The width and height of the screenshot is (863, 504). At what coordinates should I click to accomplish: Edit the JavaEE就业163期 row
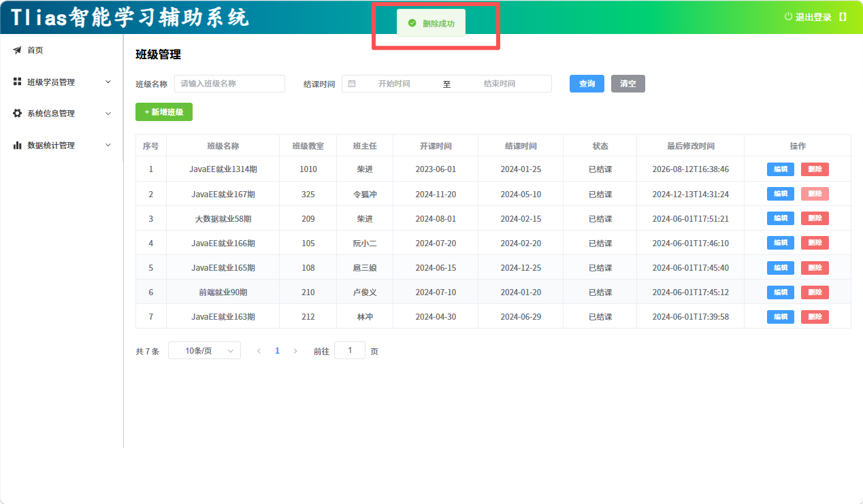pos(781,317)
